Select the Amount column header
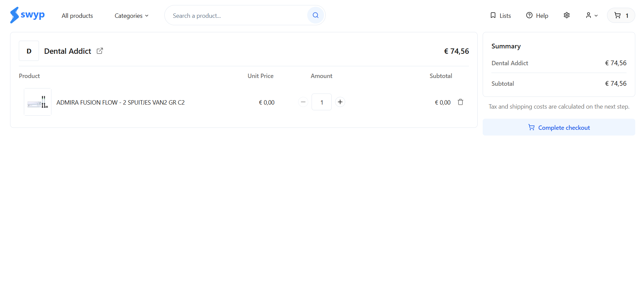Screen dimensions: 644x302 point(321,76)
